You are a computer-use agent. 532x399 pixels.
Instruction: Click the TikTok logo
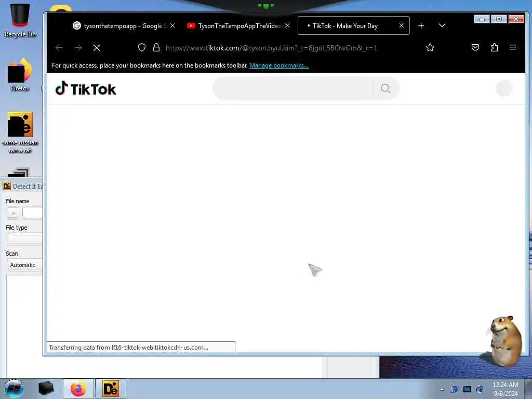[x=86, y=89]
